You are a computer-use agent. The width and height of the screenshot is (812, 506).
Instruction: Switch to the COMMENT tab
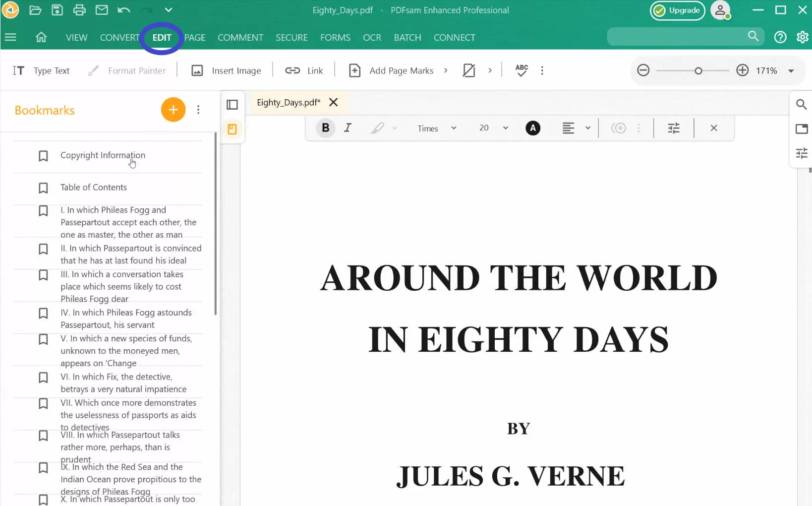point(240,38)
